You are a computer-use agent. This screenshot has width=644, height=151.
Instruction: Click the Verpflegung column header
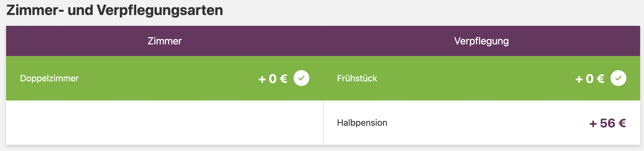tap(482, 41)
